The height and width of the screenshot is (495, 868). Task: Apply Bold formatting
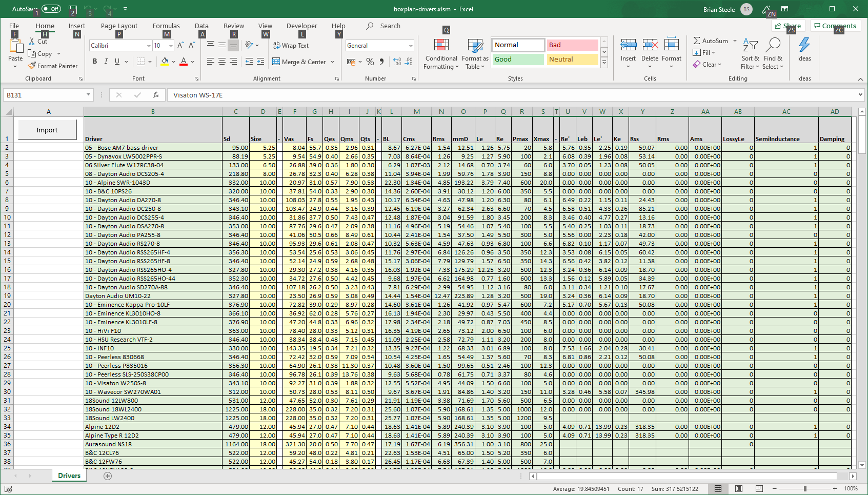pyautogui.click(x=95, y=62)
